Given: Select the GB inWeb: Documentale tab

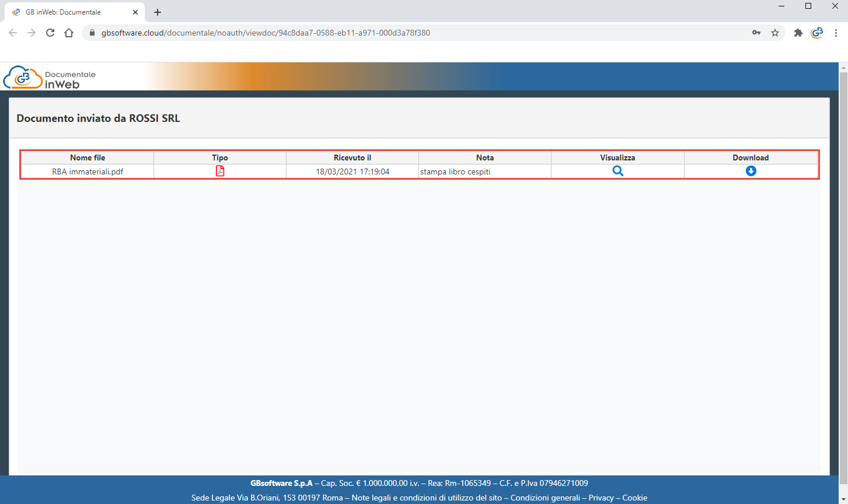Looking at the screenshot, I should [x=63, y=12].
